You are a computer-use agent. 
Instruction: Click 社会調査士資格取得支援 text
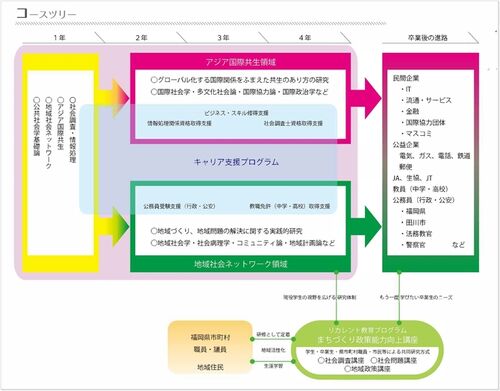(293, 123)
